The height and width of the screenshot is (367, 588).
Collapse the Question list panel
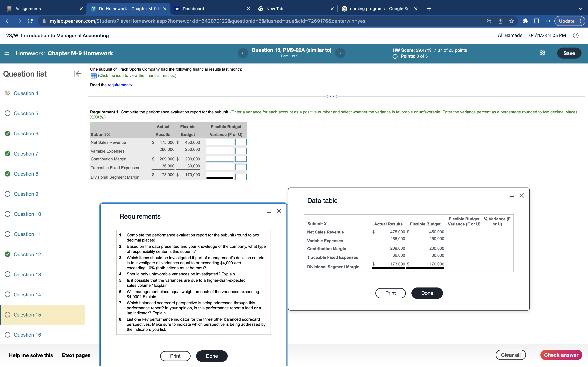click(78, 74)
